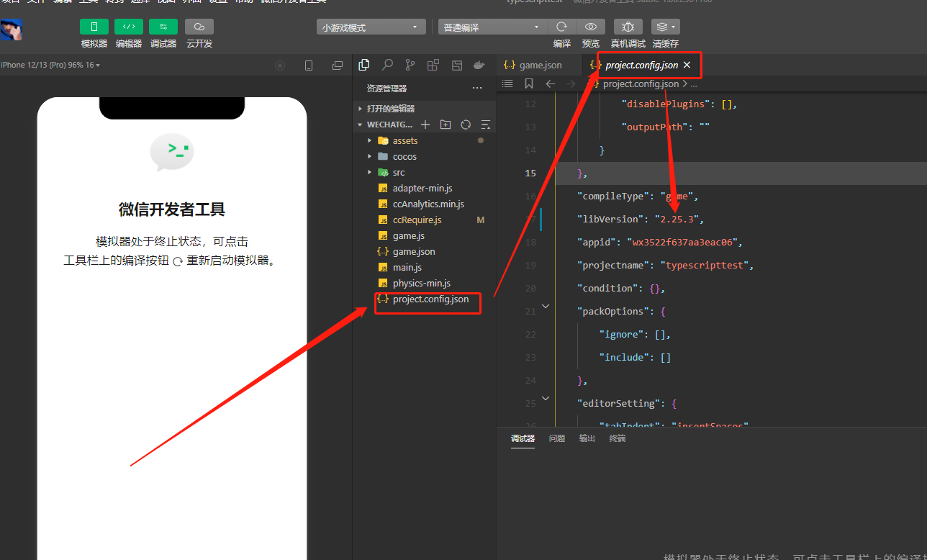Click the bookmark icon above editor
This screenshot has height=560, width=927.
(529, 83)
